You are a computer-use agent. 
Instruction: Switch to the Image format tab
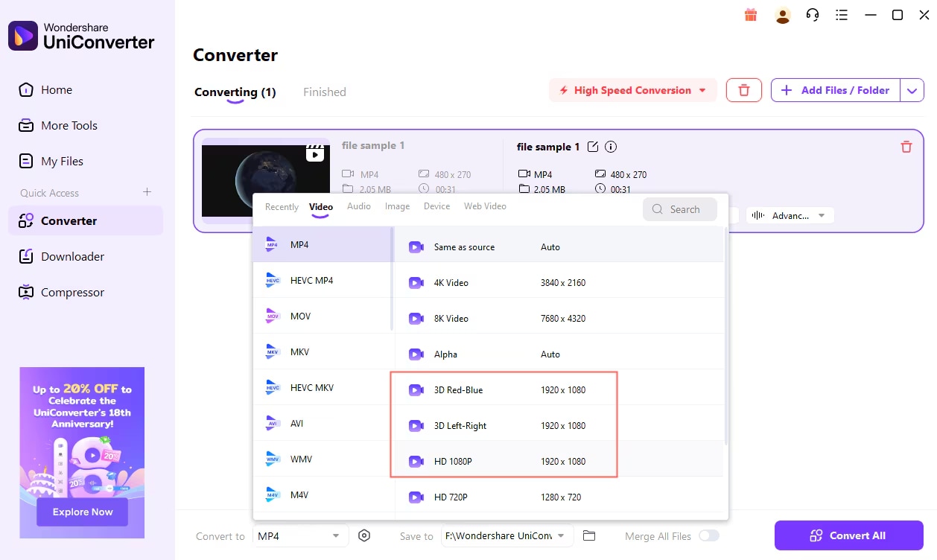(398, 206)
